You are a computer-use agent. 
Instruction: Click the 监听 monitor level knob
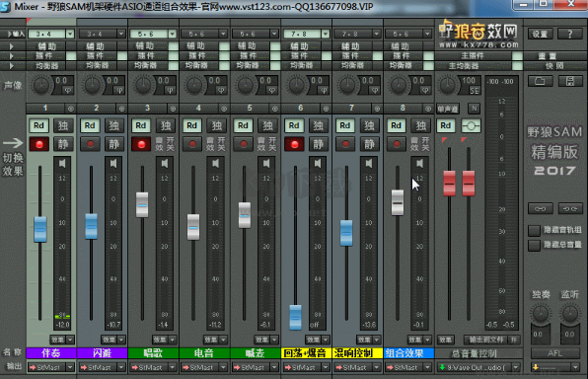click(569, 313)
